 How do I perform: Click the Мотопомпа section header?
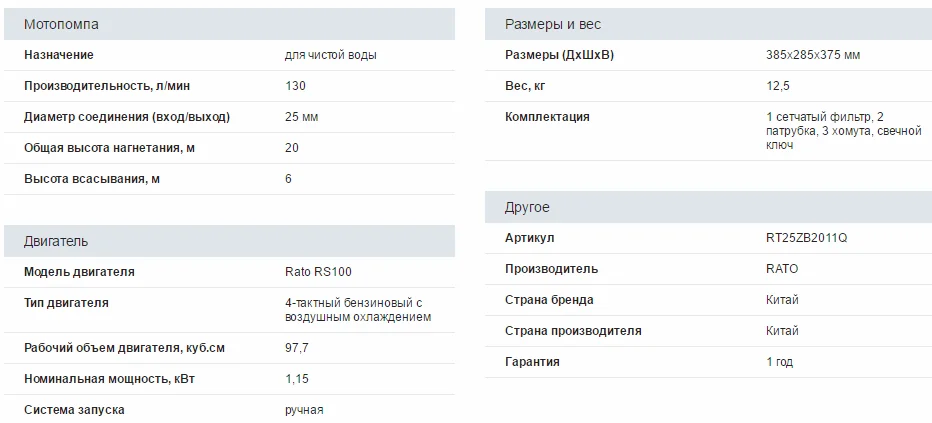(x=61, y=24)
